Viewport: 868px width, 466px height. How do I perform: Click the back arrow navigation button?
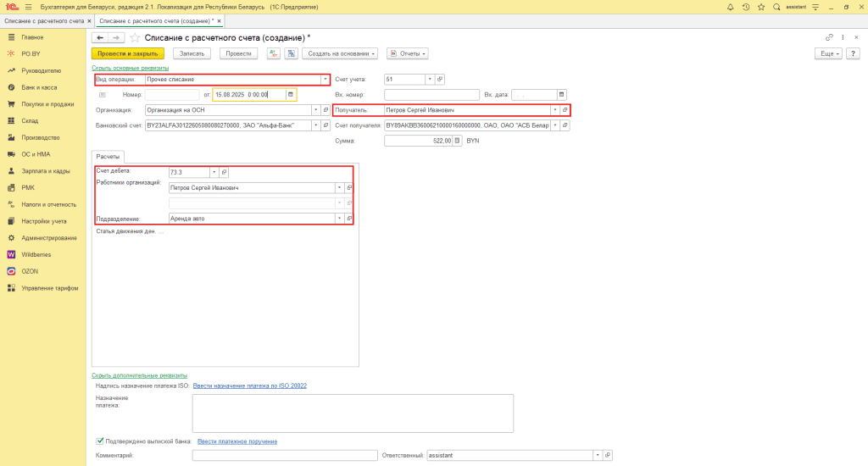click(100, 37)
